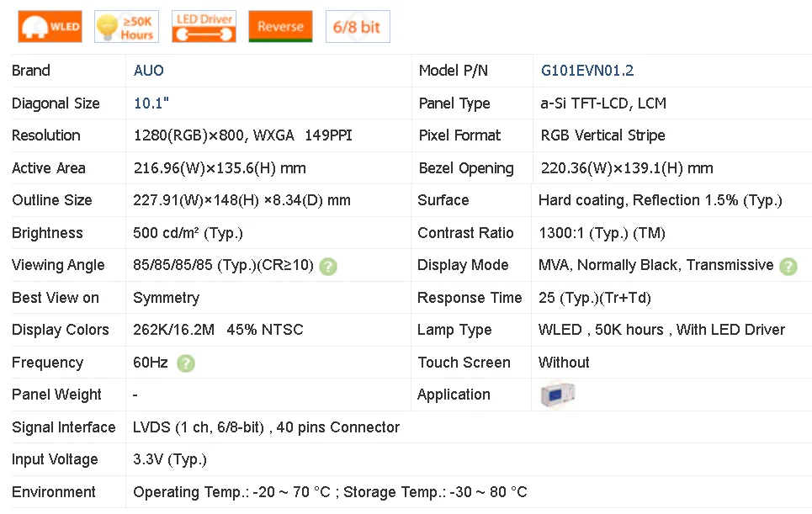Click the Application device thumbnail image
This screenshot has width=812, height=514.
tap(557, 395)
